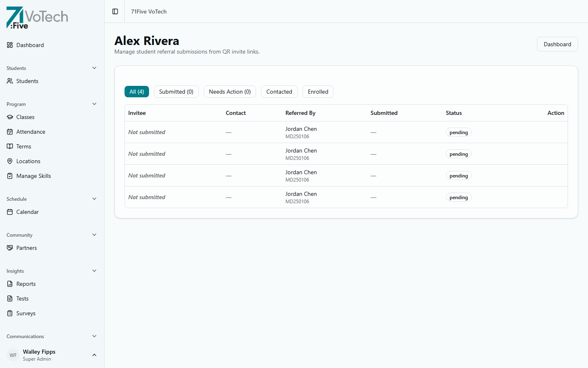Switch to the Enrolled filter tab
The height and width of the screenshot is (368, 588).
click(318, 92)
